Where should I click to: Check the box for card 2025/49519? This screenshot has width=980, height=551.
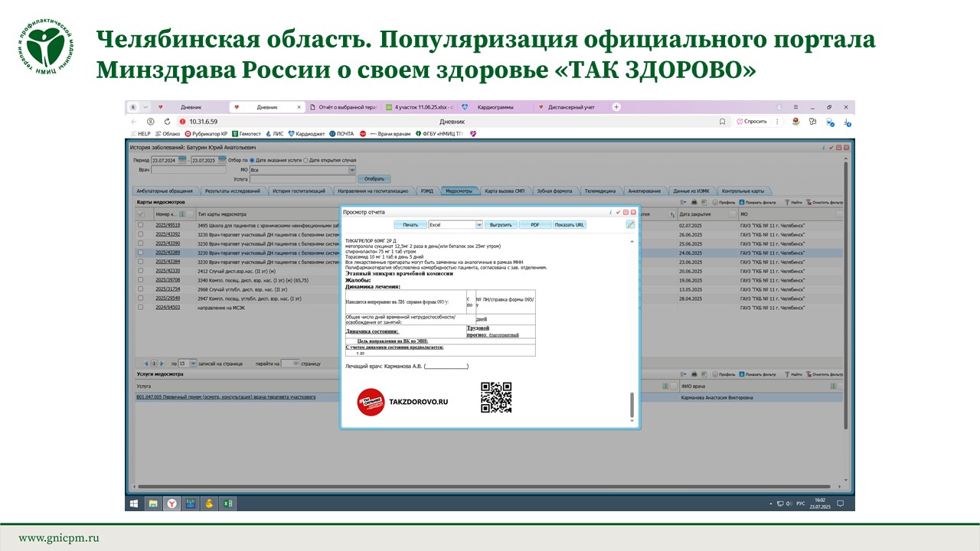point(140,226)
